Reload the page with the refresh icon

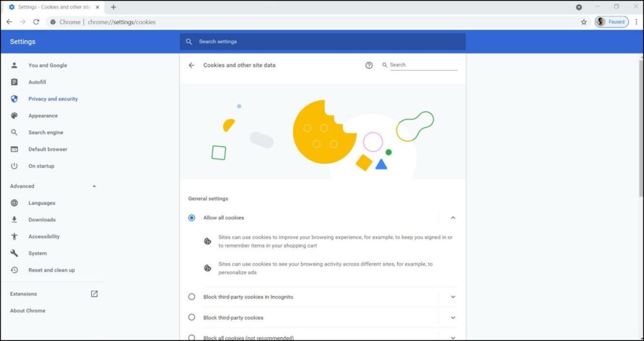36,22
